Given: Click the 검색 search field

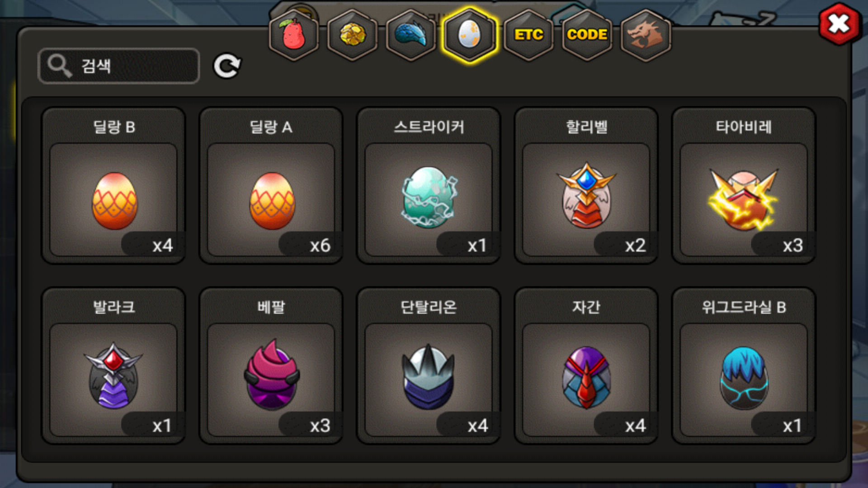Looking at the screenshot, I should pyautogui.click(x=119, y=66).
